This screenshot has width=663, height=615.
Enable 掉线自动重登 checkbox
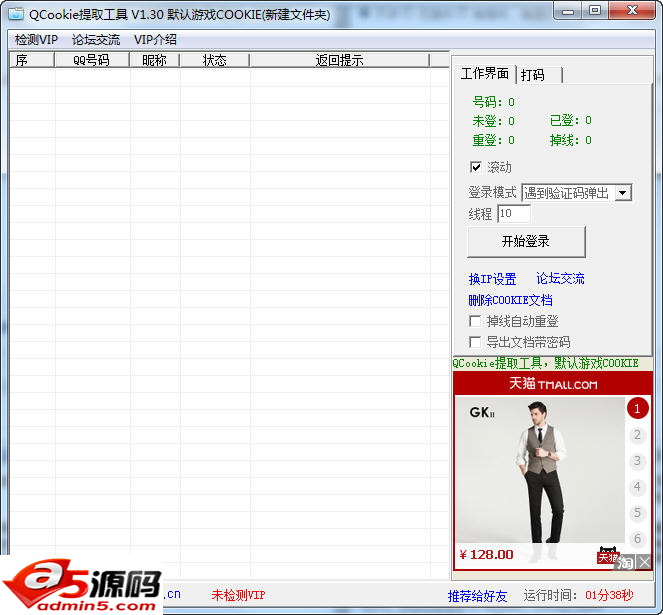point(476,321)
